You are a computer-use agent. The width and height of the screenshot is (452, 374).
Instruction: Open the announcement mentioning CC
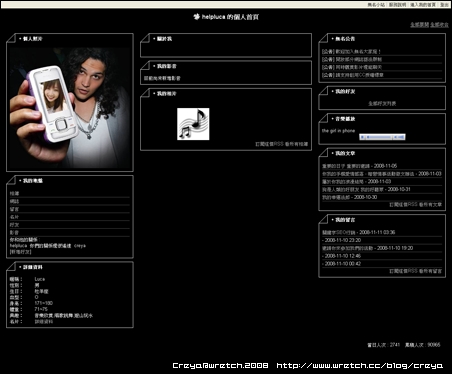[353, 75]
